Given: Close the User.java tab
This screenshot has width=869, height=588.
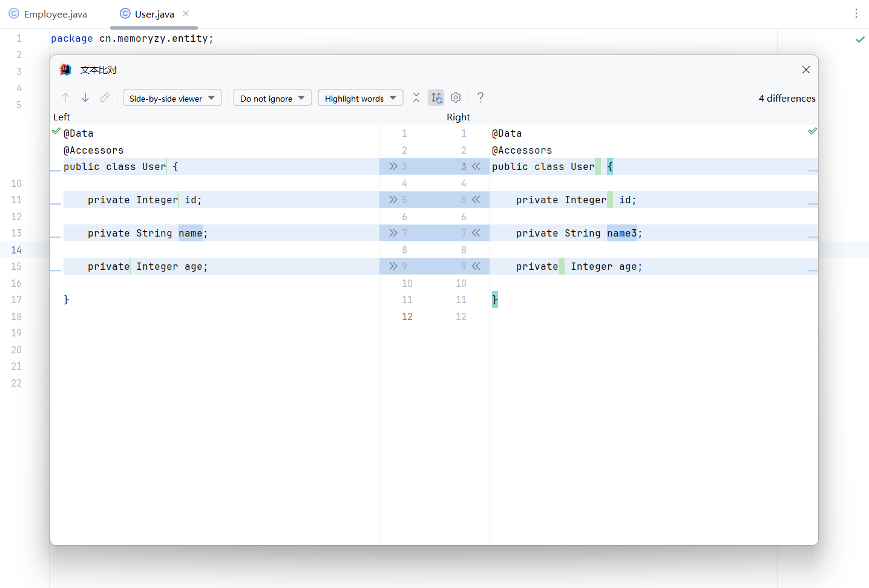Looking at the screenshot, I should (186, 13).
